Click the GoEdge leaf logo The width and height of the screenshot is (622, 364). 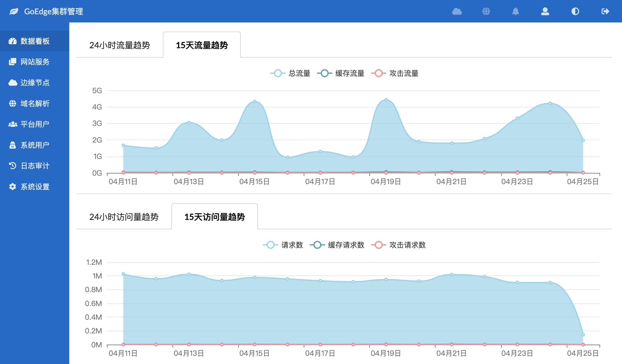coord(13,12)
